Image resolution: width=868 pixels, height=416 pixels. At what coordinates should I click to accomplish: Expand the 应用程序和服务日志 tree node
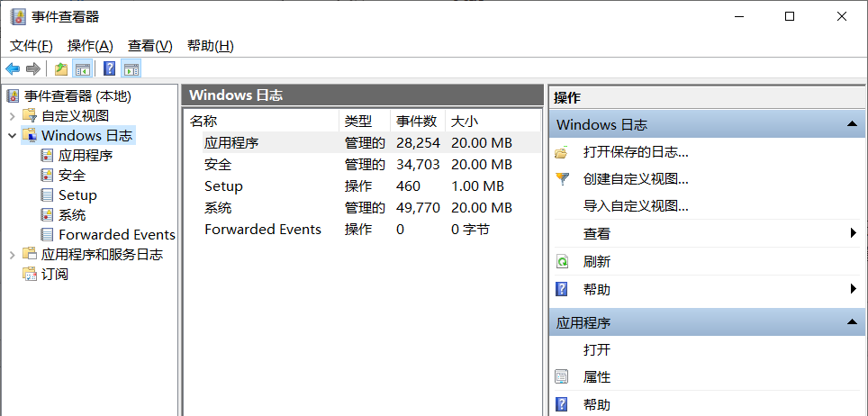coord(13,255)
